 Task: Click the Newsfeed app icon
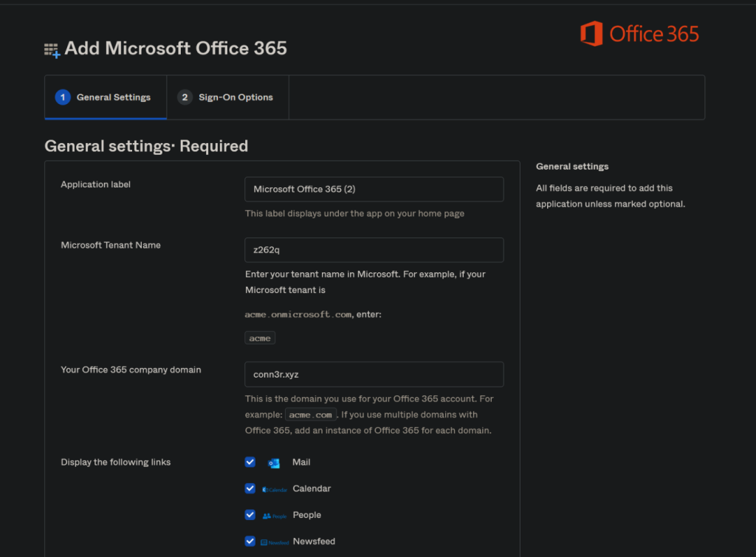(x=274, y=542)
